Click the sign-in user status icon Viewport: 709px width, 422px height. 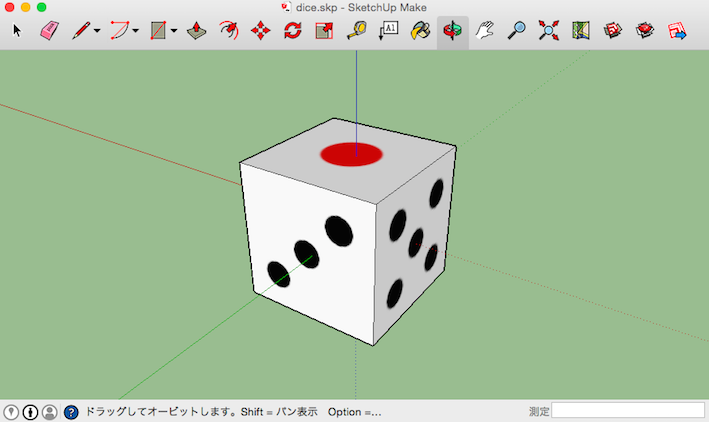click(50, 412)
